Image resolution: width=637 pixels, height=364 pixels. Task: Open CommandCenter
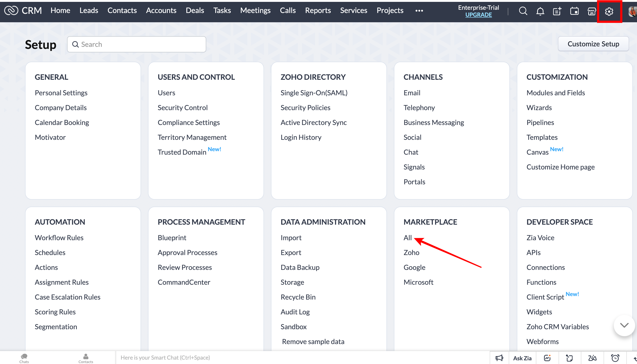[184, 282]
